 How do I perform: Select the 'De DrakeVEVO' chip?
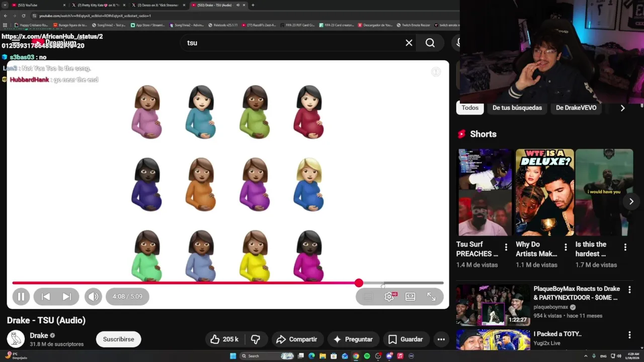[576, 108]
